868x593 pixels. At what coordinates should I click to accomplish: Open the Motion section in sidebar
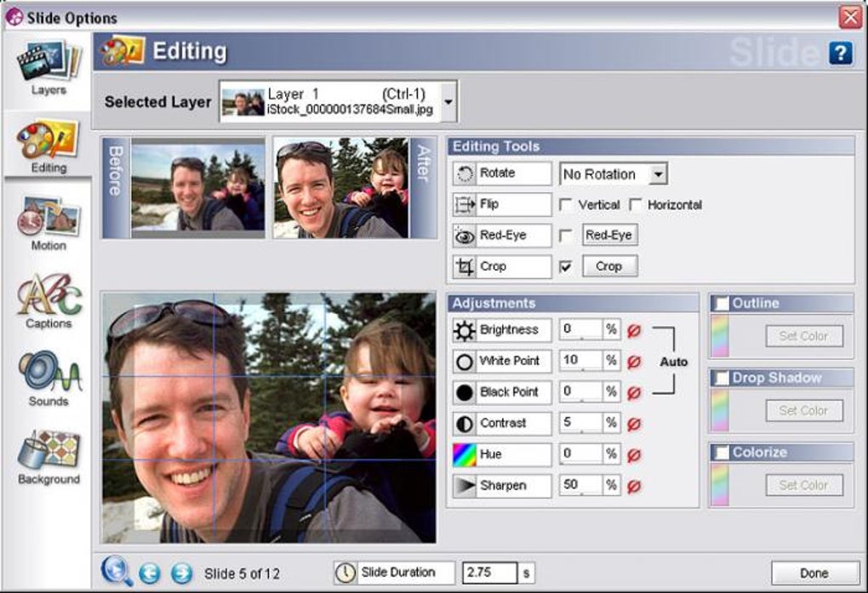click(x=49, y=223)
